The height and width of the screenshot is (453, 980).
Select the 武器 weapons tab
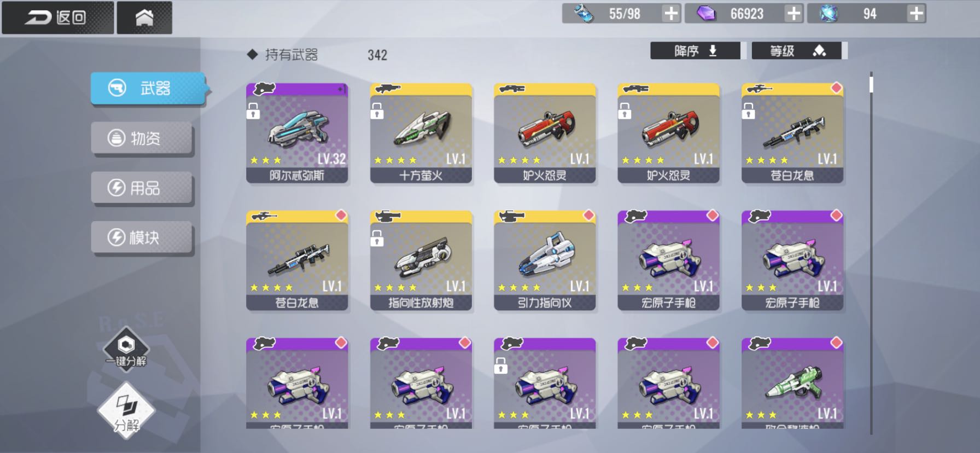(148, 88)
